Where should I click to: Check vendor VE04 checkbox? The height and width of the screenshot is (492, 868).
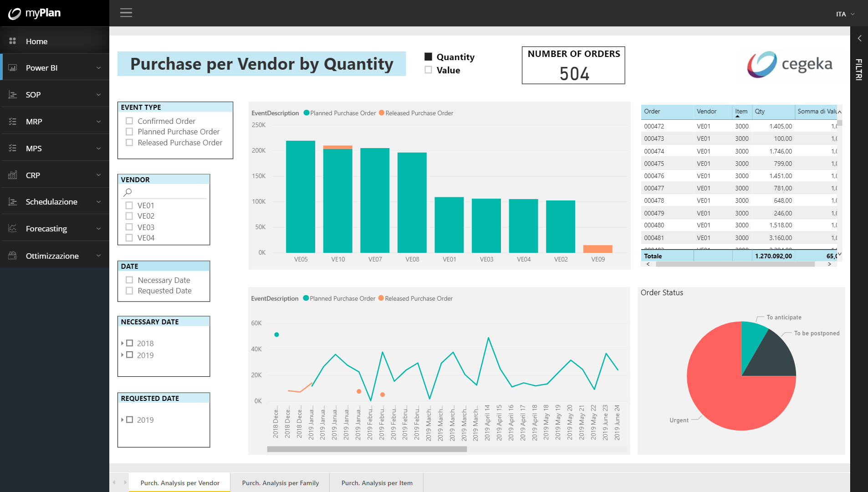click(x=129, y=238)
